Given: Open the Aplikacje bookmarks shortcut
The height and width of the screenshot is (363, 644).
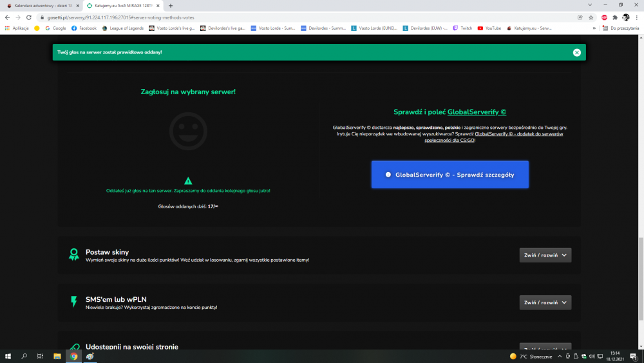Looking at the screenshot, I should click(17, 28).
